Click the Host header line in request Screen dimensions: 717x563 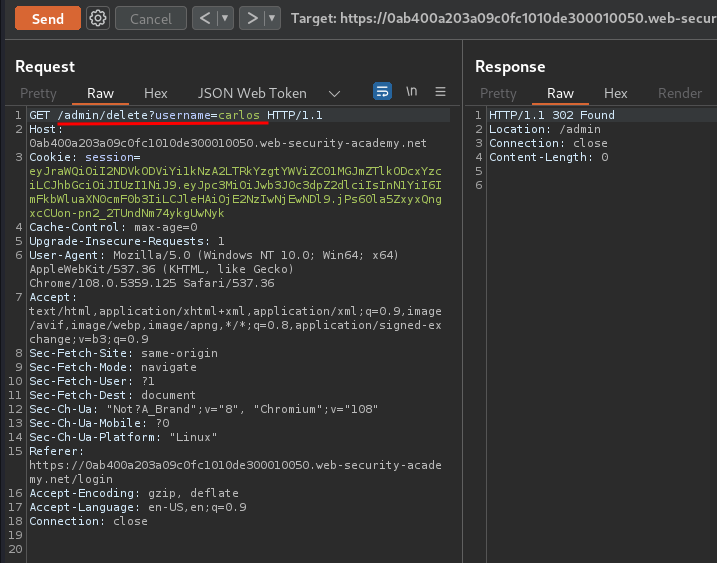pos(228,136)
